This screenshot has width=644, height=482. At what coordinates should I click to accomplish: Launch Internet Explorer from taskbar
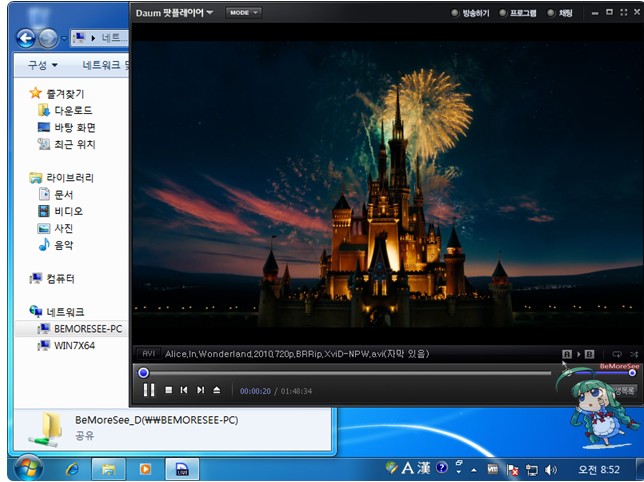pos(73,469)
